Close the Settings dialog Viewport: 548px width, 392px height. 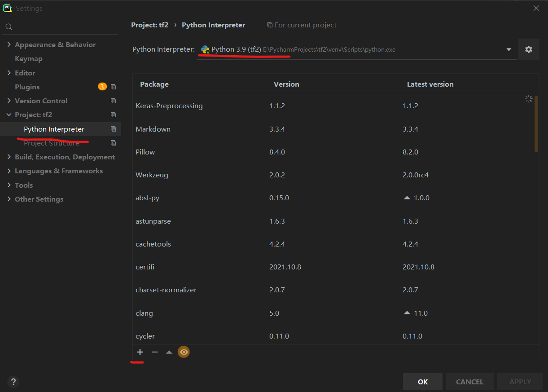pos(536,8)
